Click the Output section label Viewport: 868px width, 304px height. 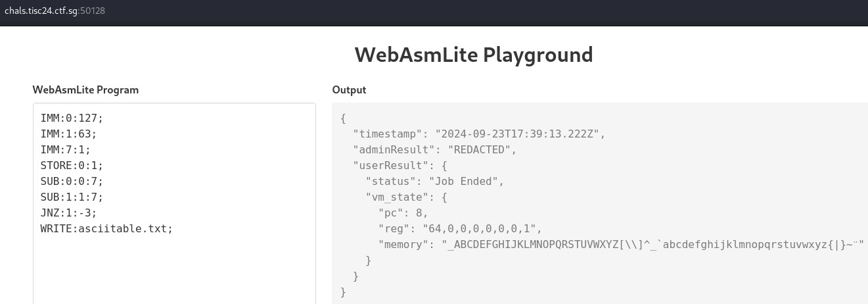(349, 90)
